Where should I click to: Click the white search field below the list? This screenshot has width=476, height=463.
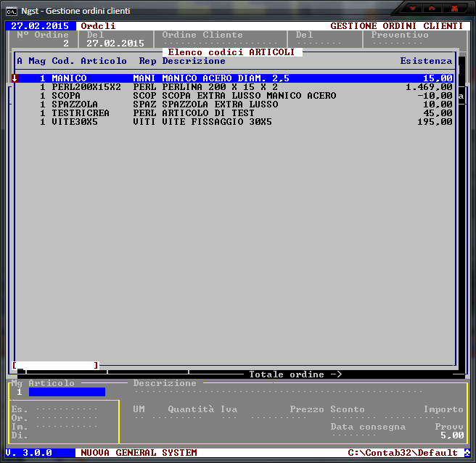(56, 365)
